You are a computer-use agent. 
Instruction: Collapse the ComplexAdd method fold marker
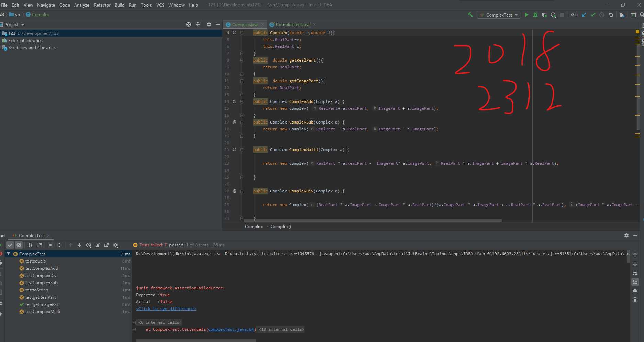[242, 101]
